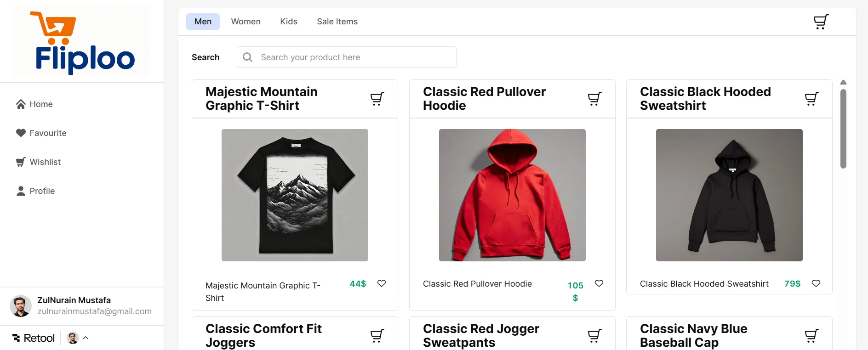Click the Retool badge at bottom left
This screenshot has width=868, height=350.
[33, 338]
